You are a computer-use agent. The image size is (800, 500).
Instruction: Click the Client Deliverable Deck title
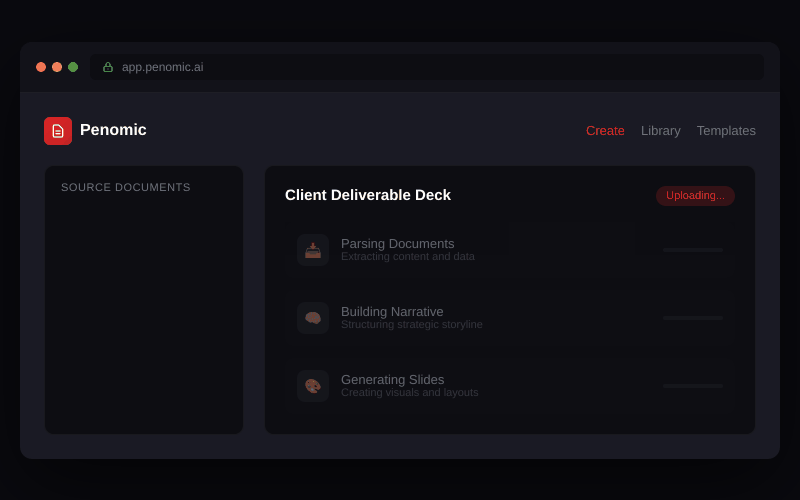tap(368, 195)
